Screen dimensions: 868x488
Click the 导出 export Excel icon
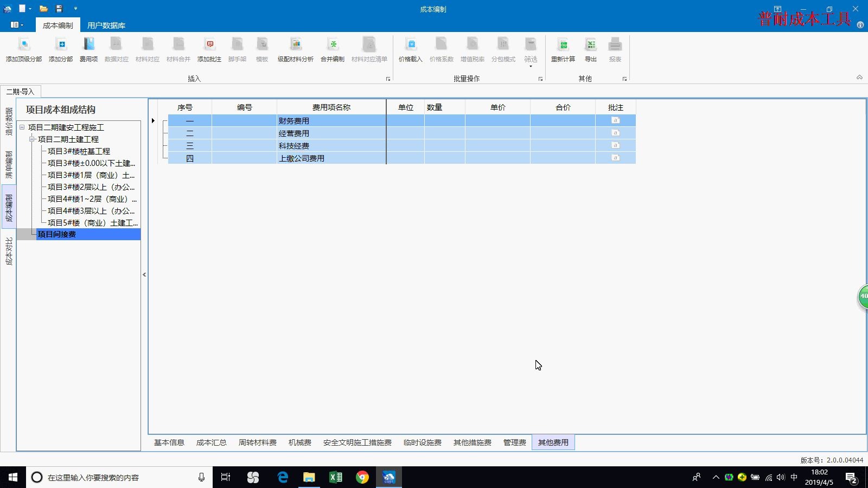591,44
